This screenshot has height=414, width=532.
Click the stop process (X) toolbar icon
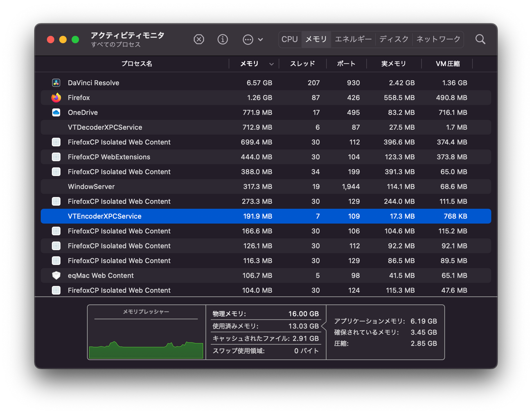(x=199, y=39)
